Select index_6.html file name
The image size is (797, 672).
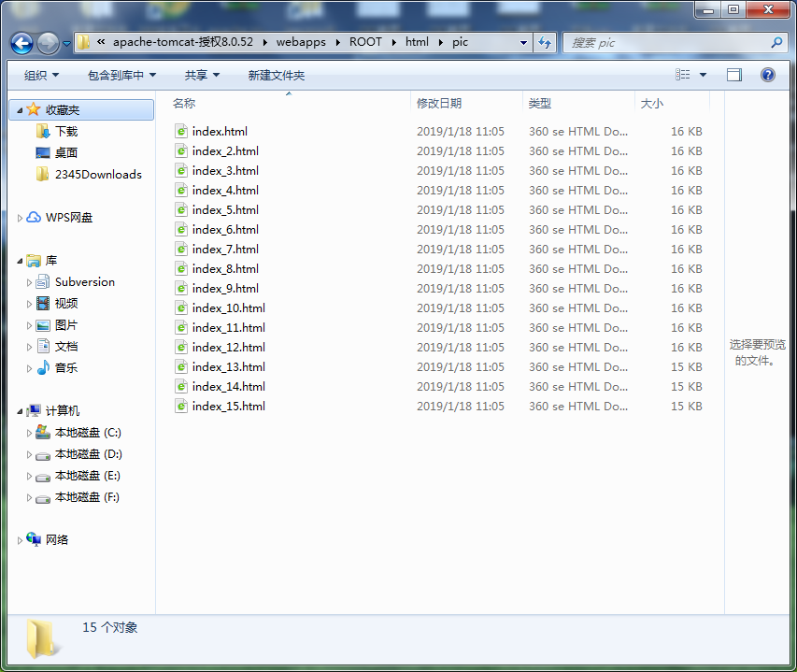(x=225, y=230)
